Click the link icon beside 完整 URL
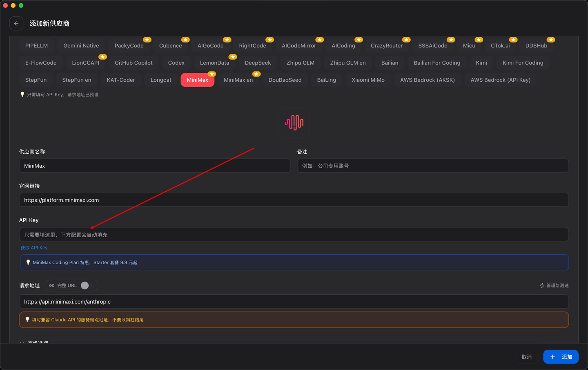This screenshot has height=370, width=588. 52,285
